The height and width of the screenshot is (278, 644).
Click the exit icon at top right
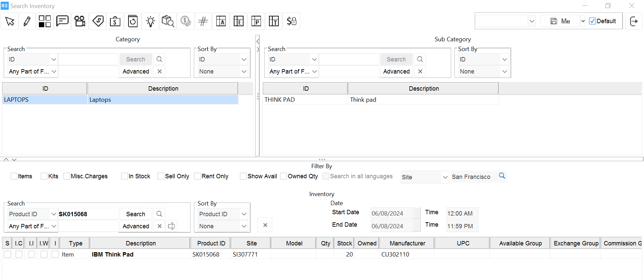tap(634, 21)
